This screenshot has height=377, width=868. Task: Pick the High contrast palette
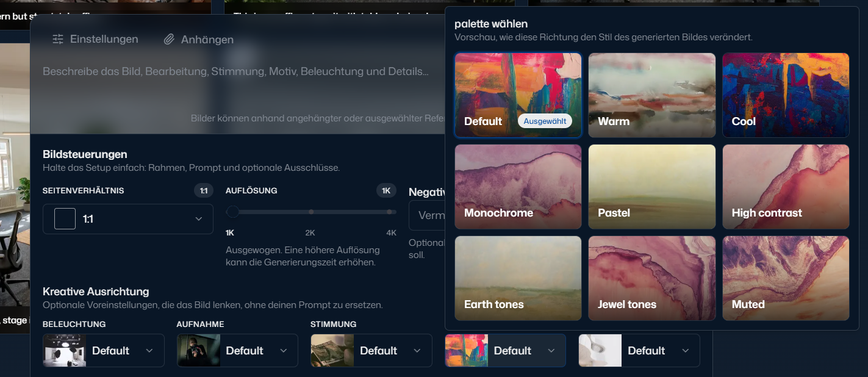tap(786, 187)
